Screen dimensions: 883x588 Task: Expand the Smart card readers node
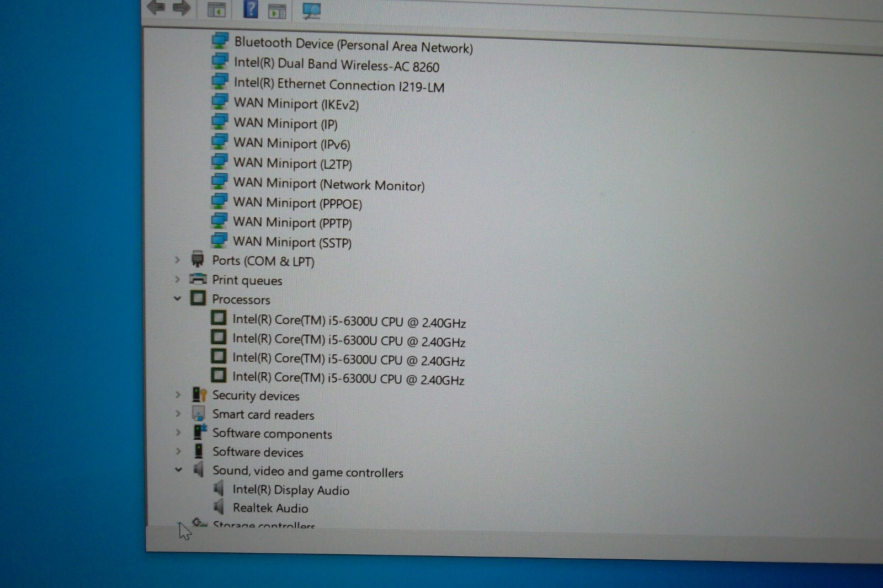point(178,413)
